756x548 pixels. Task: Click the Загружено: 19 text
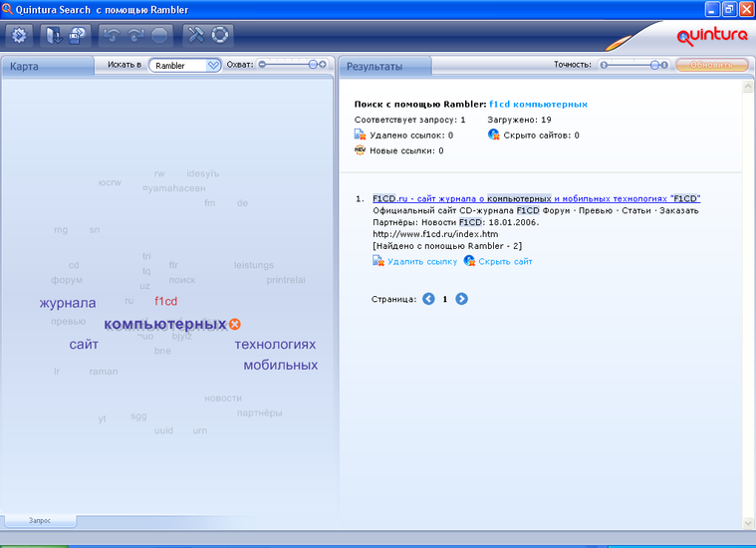click(519, 120)
